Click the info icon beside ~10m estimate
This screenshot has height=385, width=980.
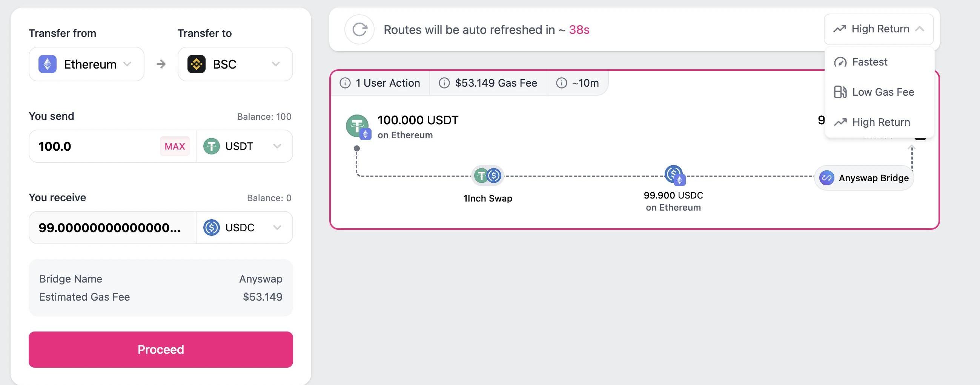[561, 83]
